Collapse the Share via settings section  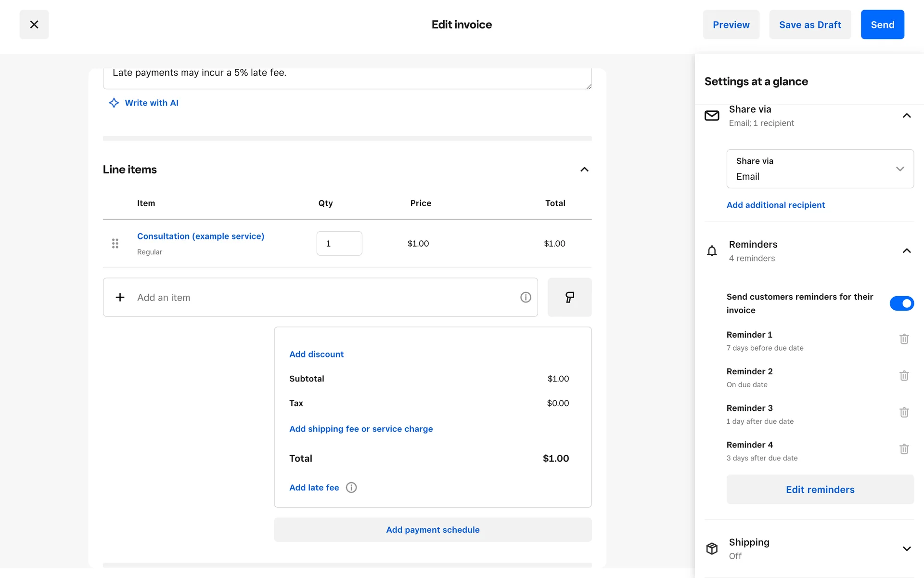[906, 116]
